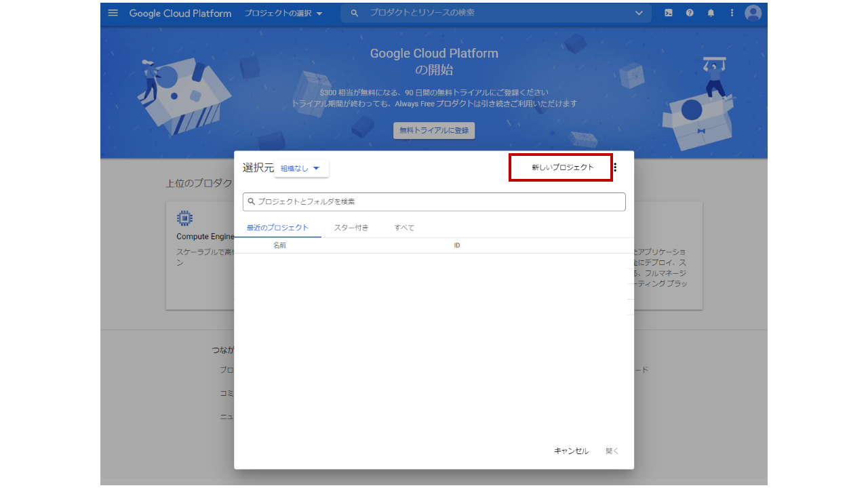Open the account avatar icon
Viewport: 868px width, 488px height.
(753, 13)
